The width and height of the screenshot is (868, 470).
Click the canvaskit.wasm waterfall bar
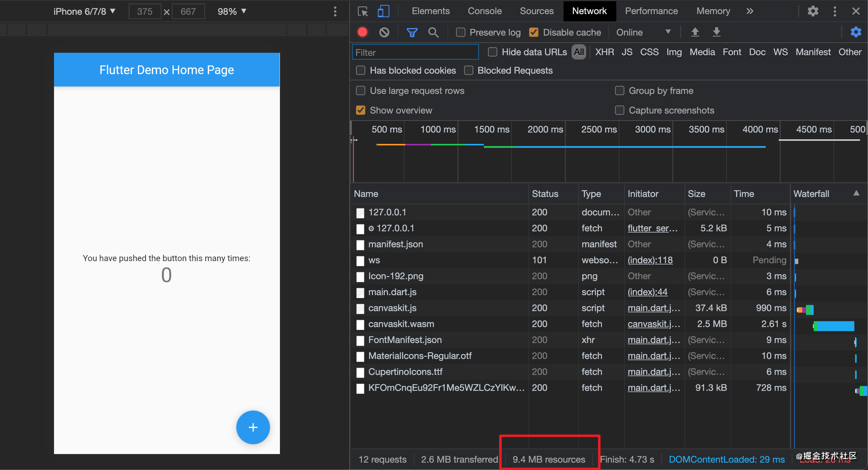click(x=834, y=326)
